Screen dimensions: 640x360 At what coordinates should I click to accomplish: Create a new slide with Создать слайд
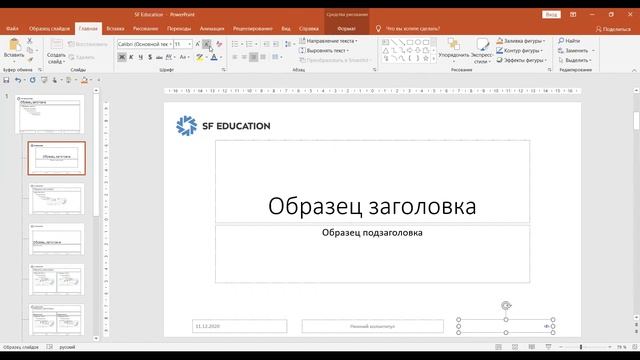pos(56,52)
